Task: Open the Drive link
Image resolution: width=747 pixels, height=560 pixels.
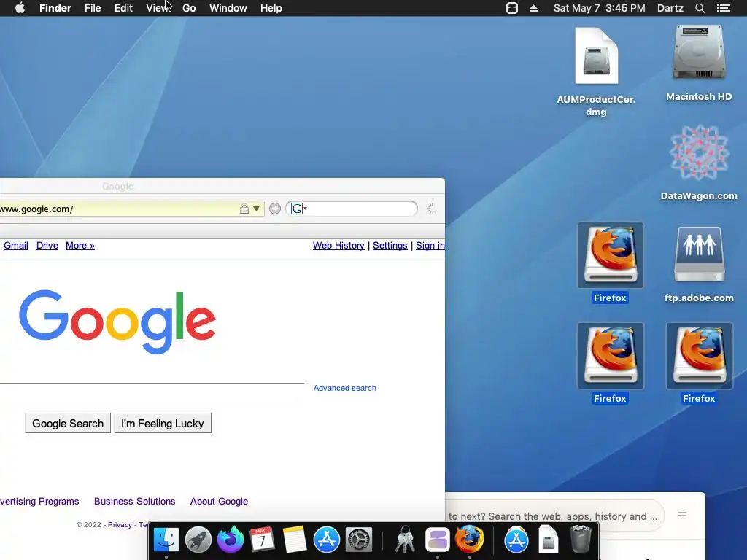Action: click(x=47, y=245)
